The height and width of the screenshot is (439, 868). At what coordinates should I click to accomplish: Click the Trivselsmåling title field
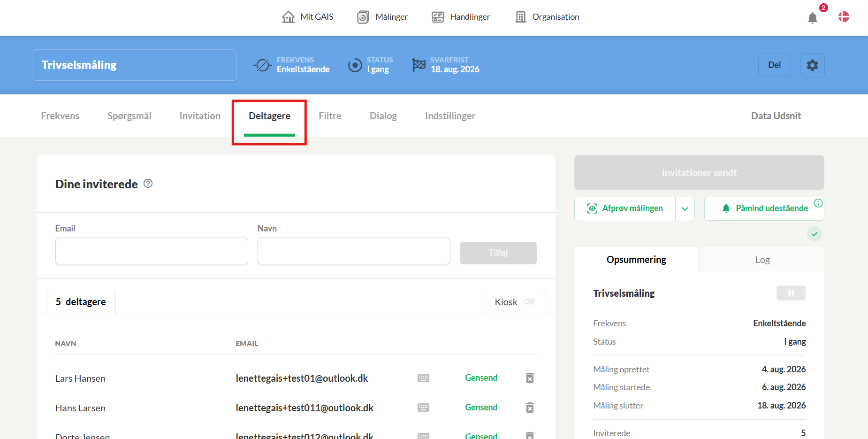click(x=134, y=65)
